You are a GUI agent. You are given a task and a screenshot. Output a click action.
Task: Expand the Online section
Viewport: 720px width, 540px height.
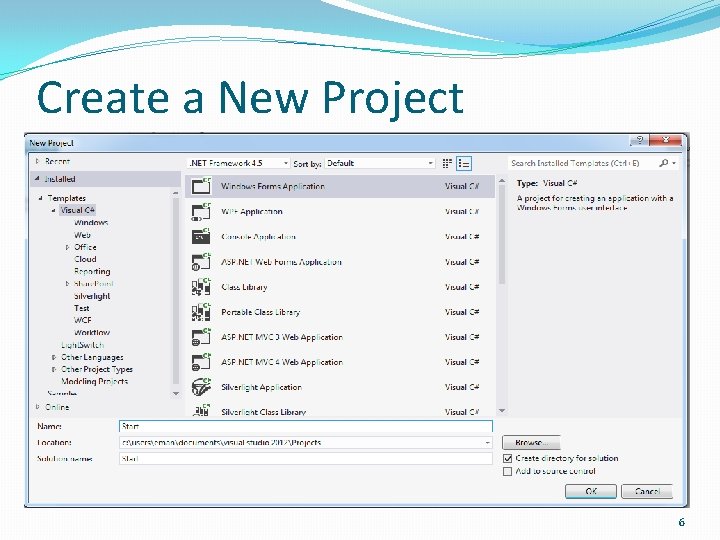(38, 407)
